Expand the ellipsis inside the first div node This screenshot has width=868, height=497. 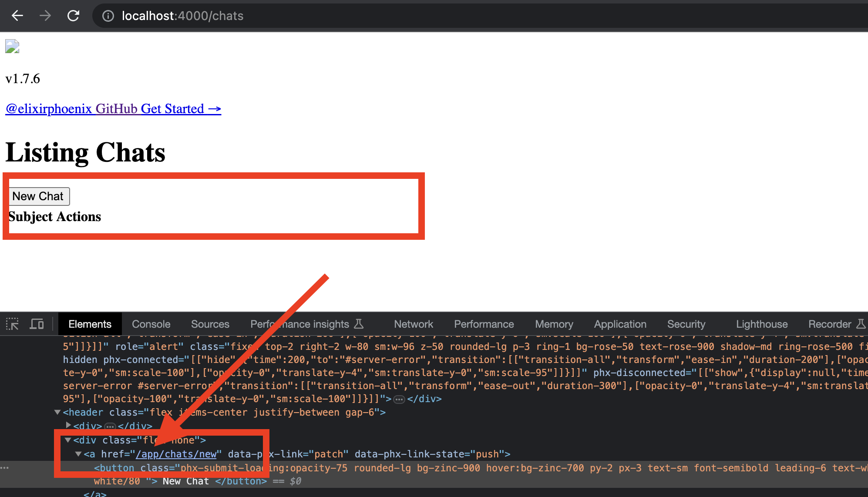click(110, 426)
